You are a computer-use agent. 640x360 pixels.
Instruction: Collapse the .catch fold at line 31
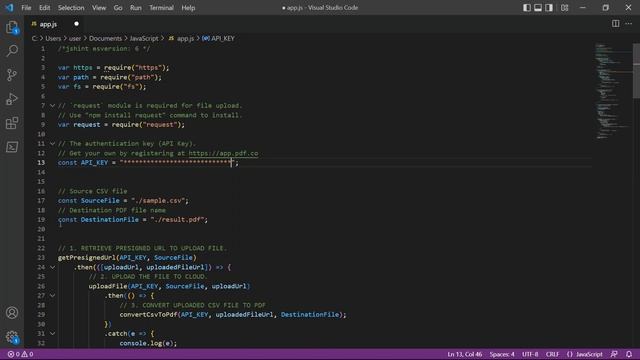(52, 333)
